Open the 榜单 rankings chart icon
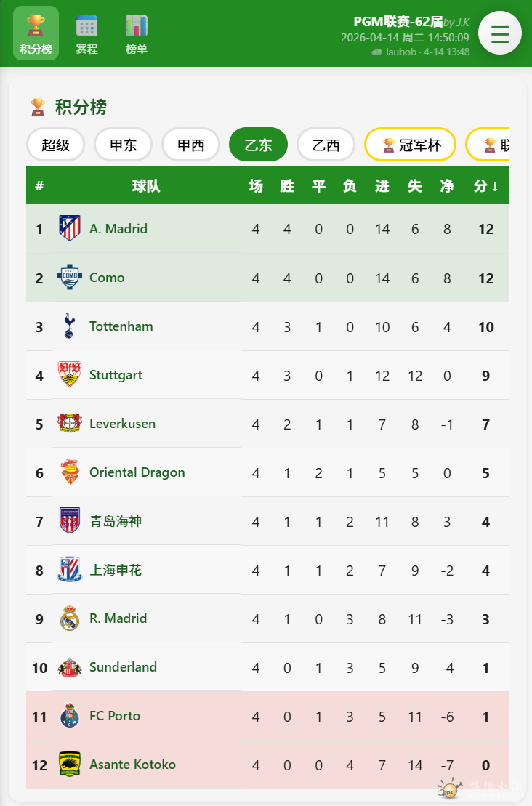532x806 pixels. point(137,27)
